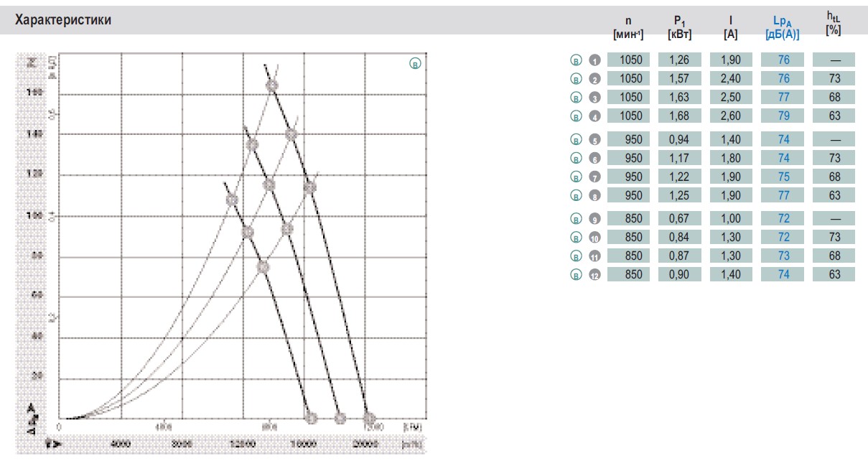The height and width of the screenshot is (468, 868).
Task: Click the circled B icon beside row 9
Action: coord(576,219)
